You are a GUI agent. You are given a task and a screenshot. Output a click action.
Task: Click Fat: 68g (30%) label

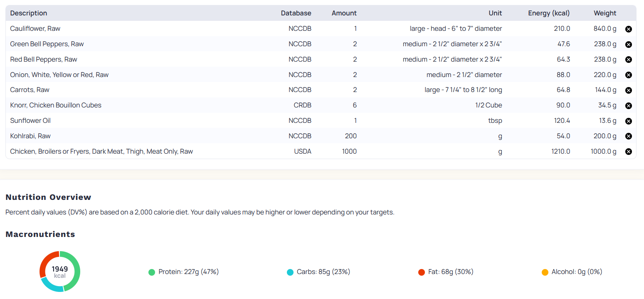pyautogui.click(x=451, y=272)
